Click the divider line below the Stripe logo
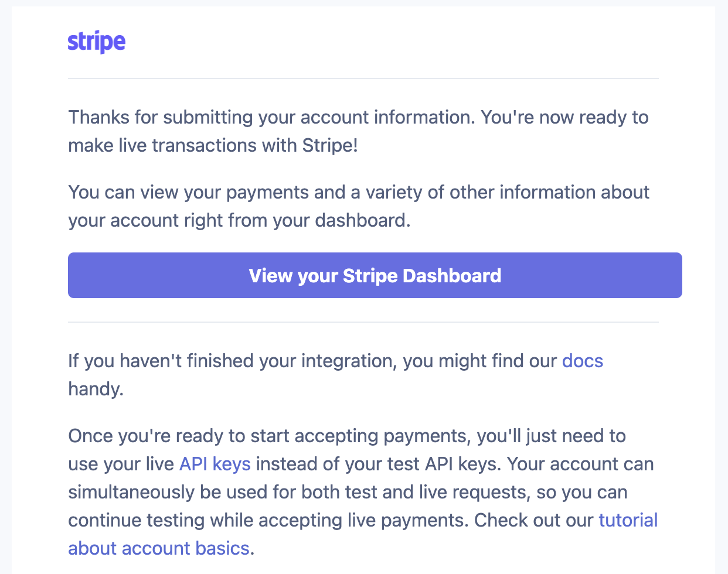The image size is (728, 574). click(363, 78)
